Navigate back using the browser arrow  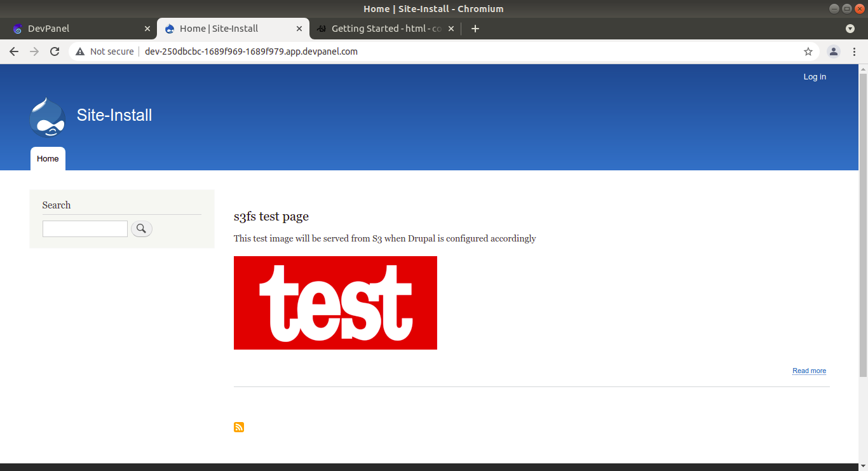[13, 51]
